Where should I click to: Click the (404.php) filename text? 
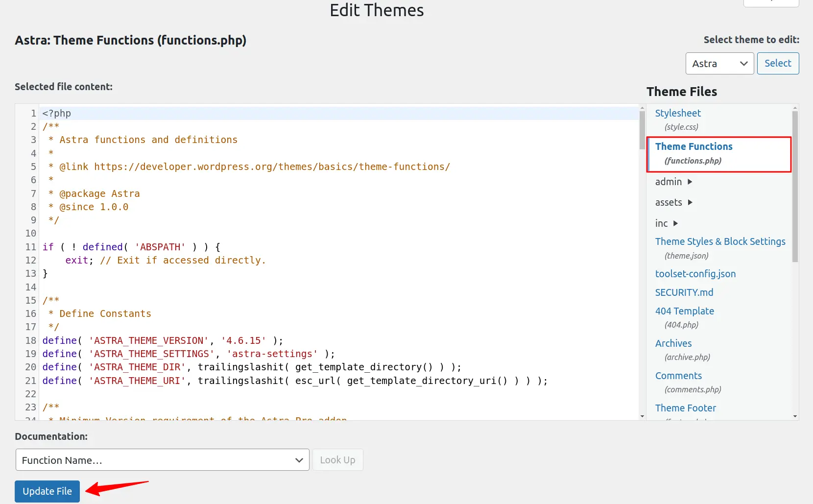(x=681, y=325)
